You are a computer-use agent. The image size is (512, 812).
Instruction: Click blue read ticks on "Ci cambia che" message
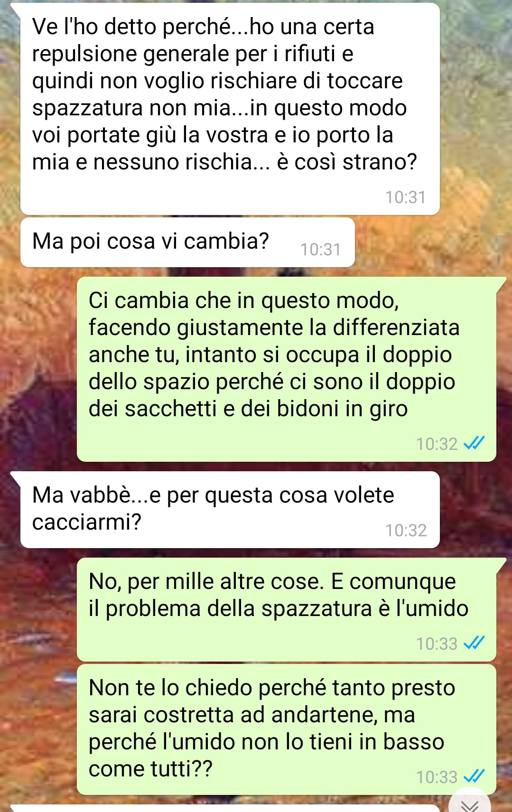coord(474,444)
